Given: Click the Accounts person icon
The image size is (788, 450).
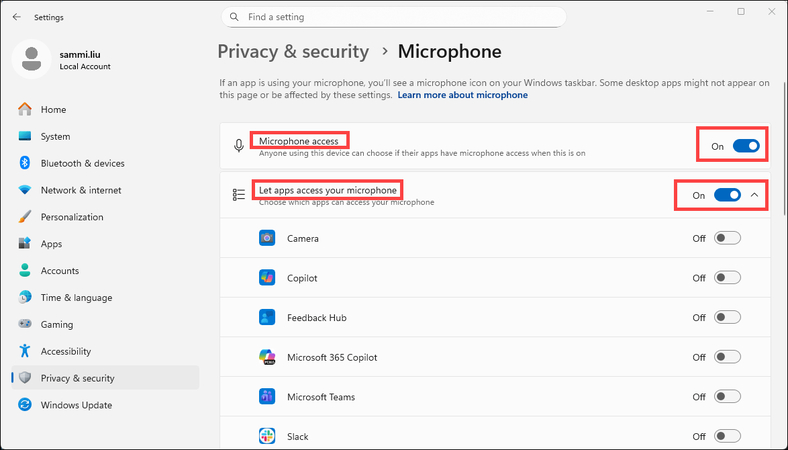Looking at the screenshot, I should point(25,271).
